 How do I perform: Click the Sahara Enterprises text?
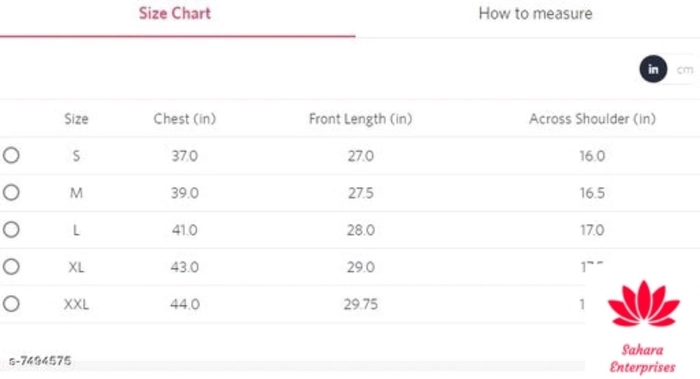(x=642, y=358)
